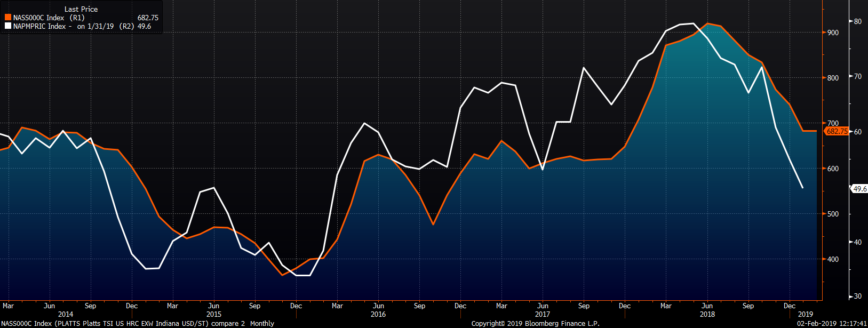Click the 80 tick on the right axis
The width and height of the screenshot is (868, 328).
[x=858, y=21]
